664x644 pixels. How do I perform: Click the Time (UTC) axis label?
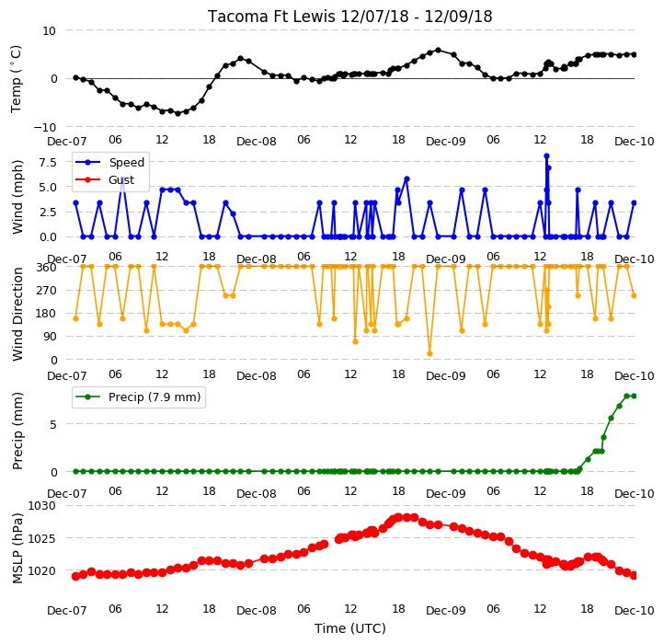350,628
